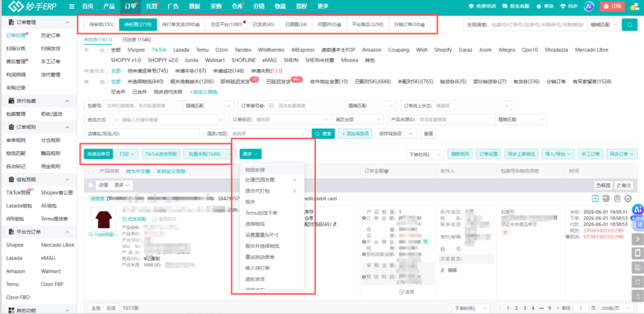Filter platform by Shopee
The height and width of the screenshot is (314, 644).
click(136, 50)
